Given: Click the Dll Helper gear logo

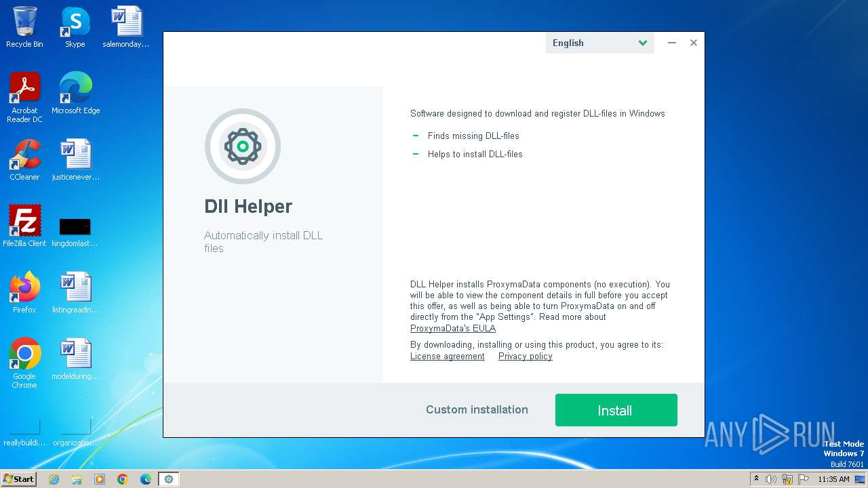Looking at the screenshot, I should pos(243,146).
